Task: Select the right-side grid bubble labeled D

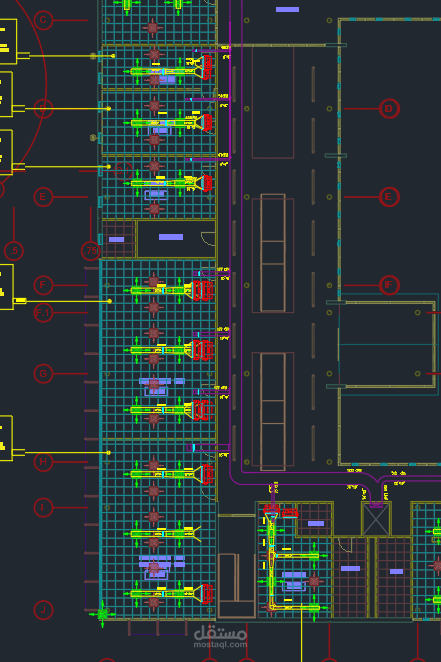Action: click(389, 109)
